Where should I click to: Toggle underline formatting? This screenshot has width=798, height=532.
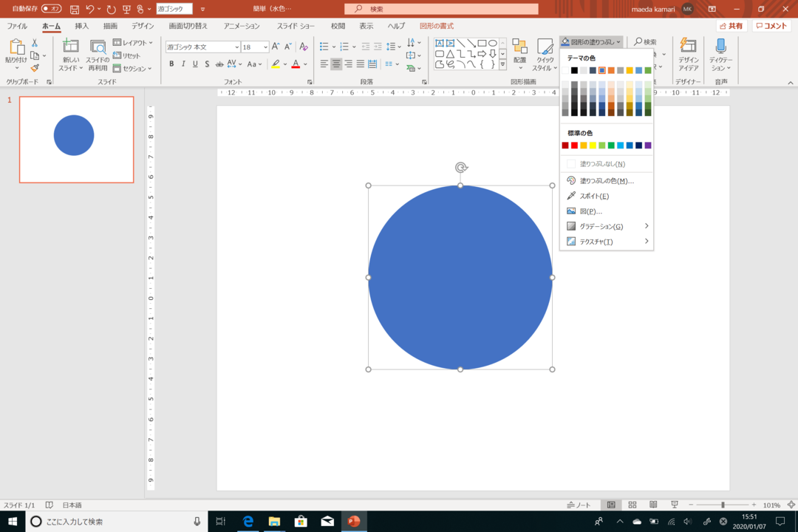pyautogui.click(x=195, y=64)
